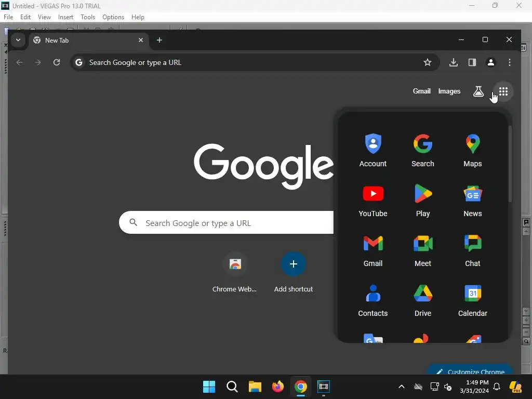Image resolution: width=532 pixels, height=399 pixels.
Task: Go back in Chrome
Action: [20, 62]
